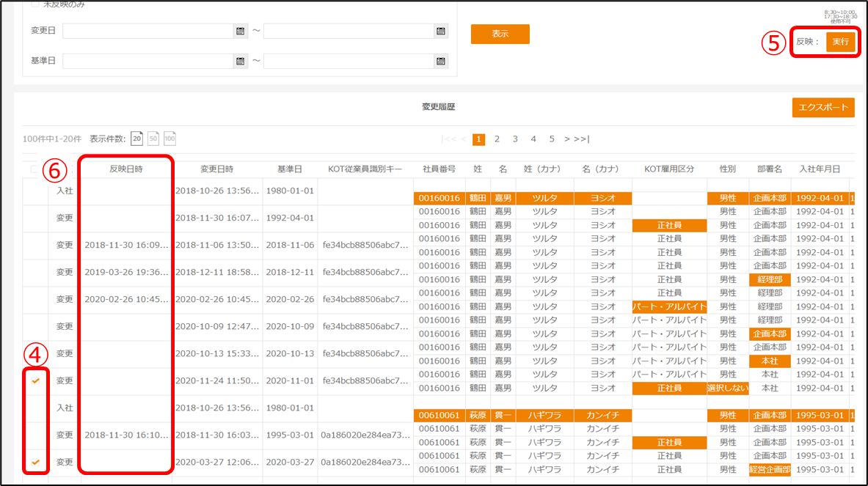Screen dimensions: 868x486
Task: Click the highlighted 経営企画部 department cell
Action: 770,469
